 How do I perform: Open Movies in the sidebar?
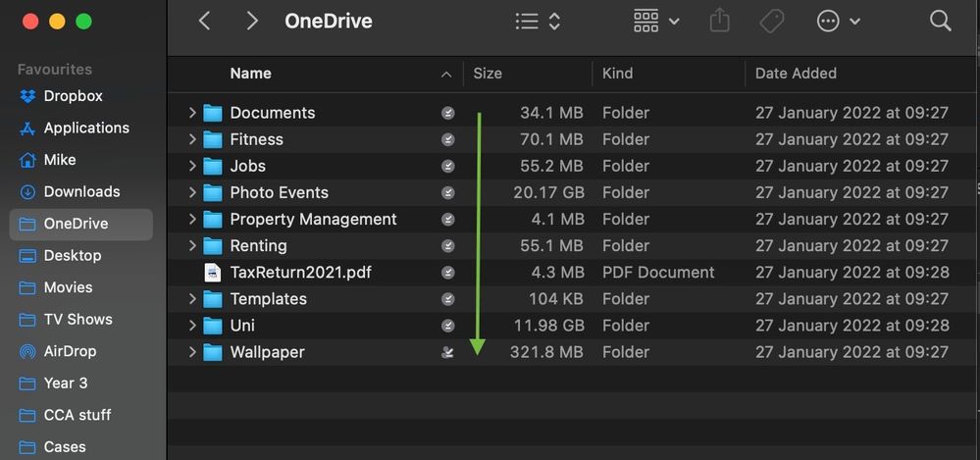pos(81,287)
